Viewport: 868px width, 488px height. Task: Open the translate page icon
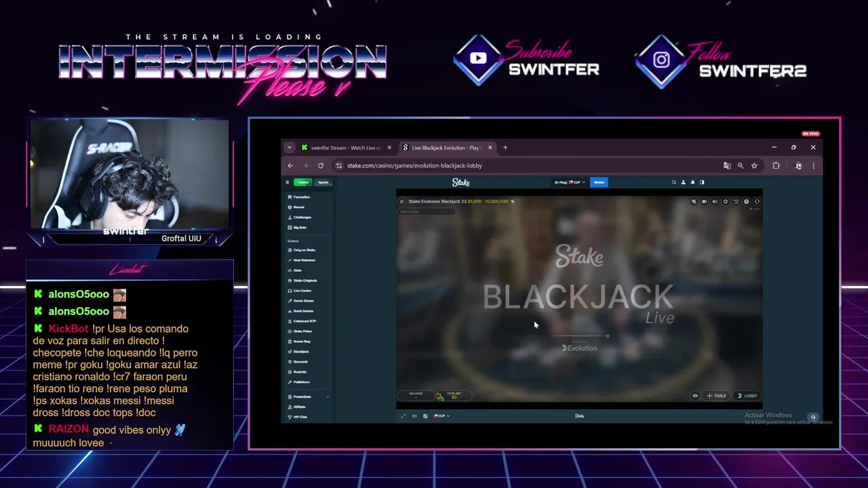pos(727,165)
